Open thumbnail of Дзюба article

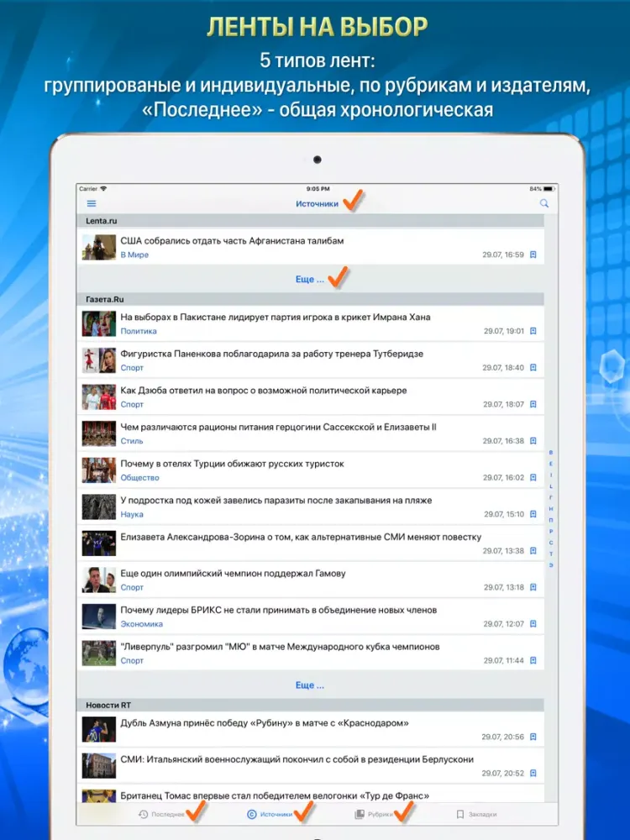coord(99,397)
